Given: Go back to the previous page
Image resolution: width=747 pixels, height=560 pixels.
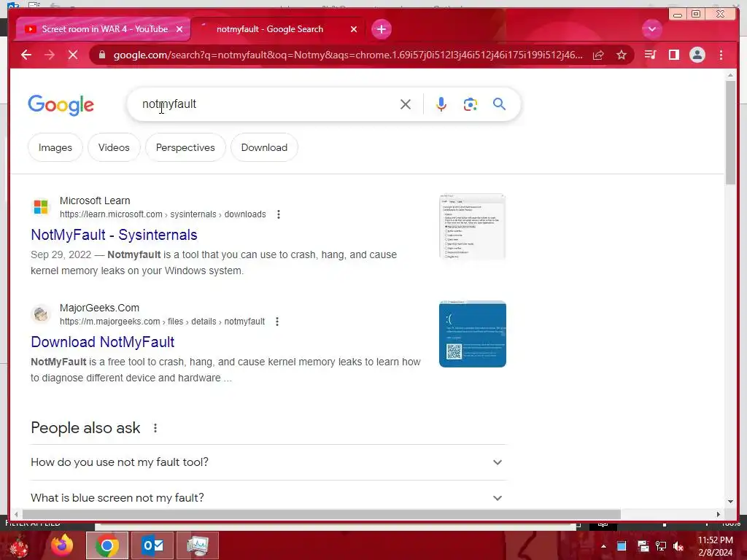Looking at the screenshot, I should point(26,55).
